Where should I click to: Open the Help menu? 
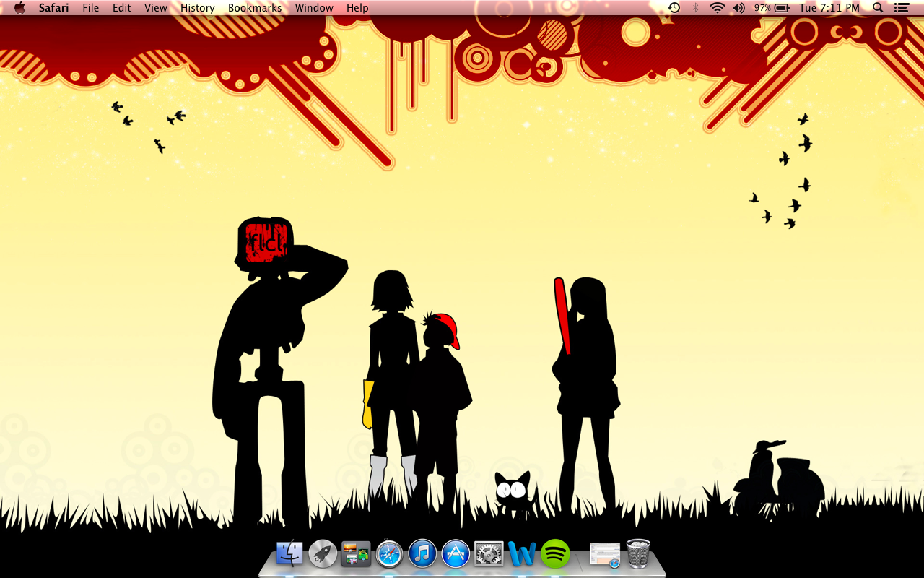(357, 8)
